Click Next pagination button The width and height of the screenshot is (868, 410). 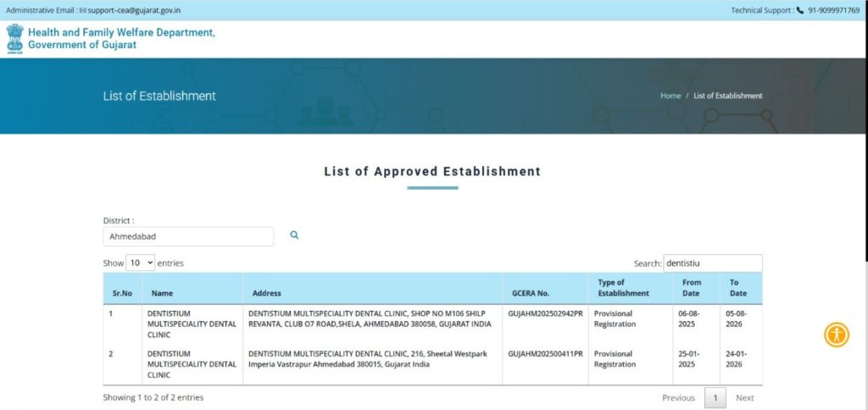coord(744,397)
